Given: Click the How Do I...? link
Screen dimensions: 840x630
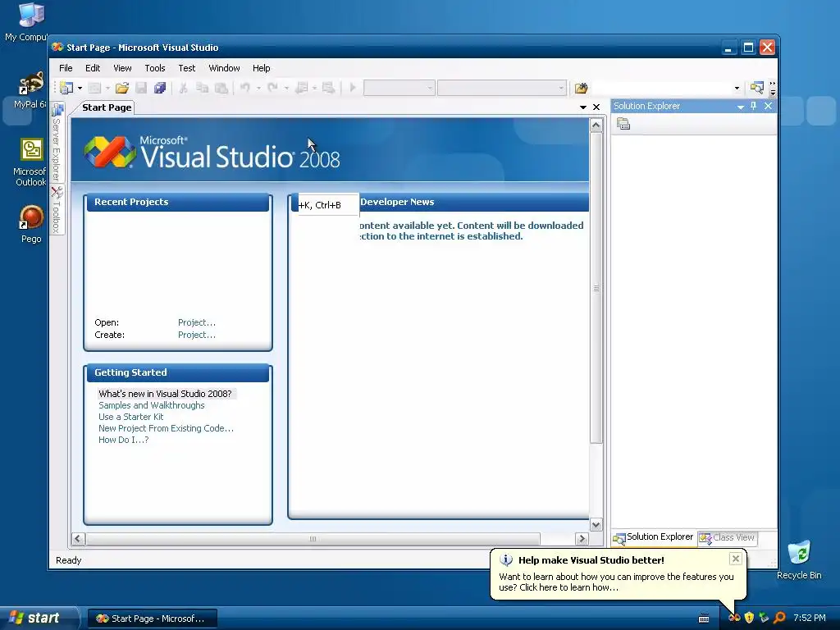Looking at the screenshot, I should tap(123, 440).
